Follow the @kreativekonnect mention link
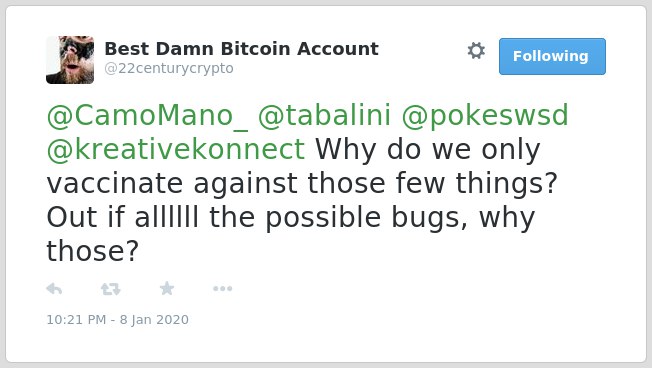The image size is (652, 368). (176, 149)
